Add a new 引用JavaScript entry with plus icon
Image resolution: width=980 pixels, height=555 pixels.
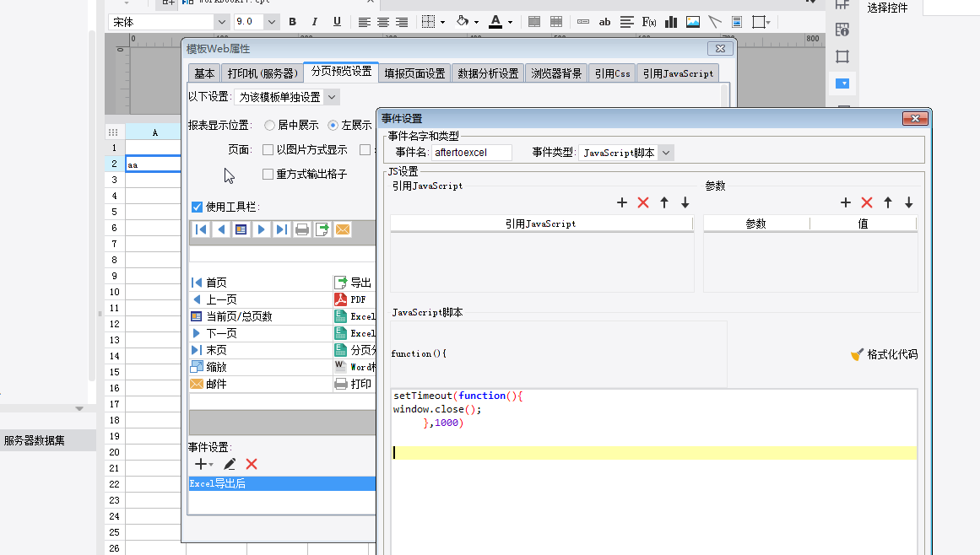click(x=622, y=202)
